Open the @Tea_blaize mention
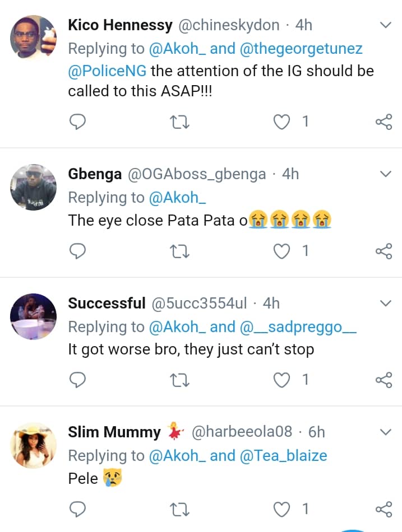The height and width of the screenshot is (532, 402). click(x=283, y=455)
